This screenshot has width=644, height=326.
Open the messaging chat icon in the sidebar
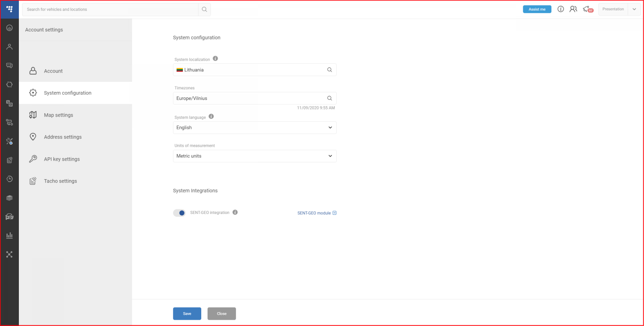[9, 65]
